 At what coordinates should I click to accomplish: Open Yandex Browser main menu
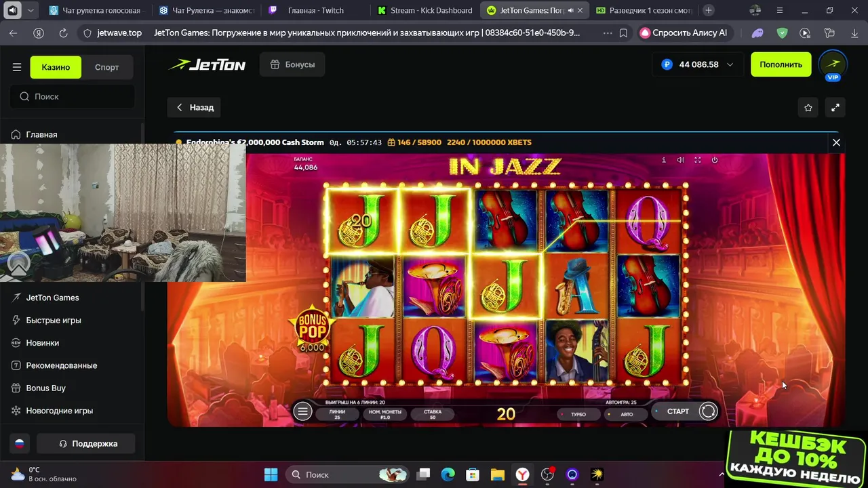point(779,10)
